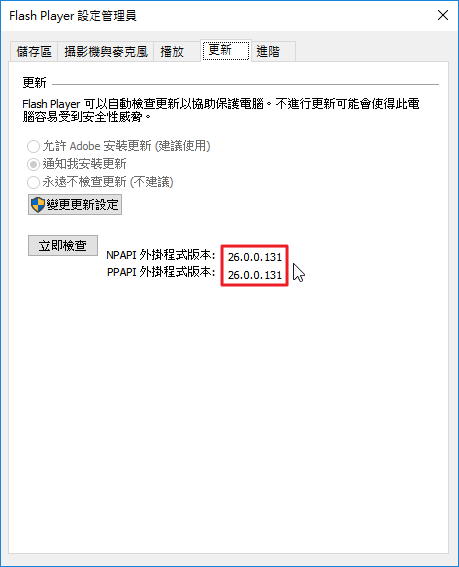459x567 pixels.
Task: Click the NPAPI 外掛程式版本 label
Action: [x=161, y=255]
